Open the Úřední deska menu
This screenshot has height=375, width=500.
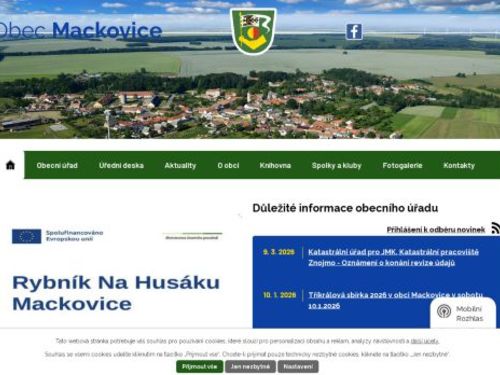click(121, 165)
